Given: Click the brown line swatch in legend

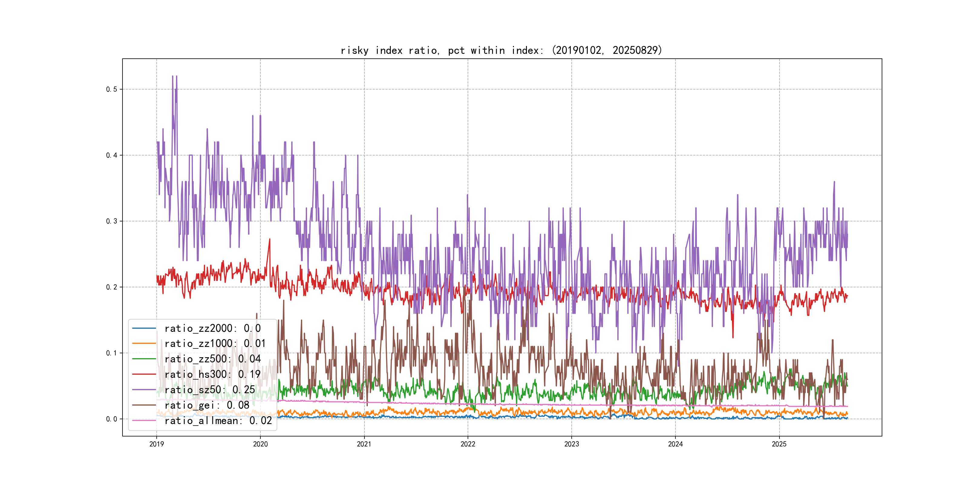Looking at the screenshot, I should click(144, 405).
